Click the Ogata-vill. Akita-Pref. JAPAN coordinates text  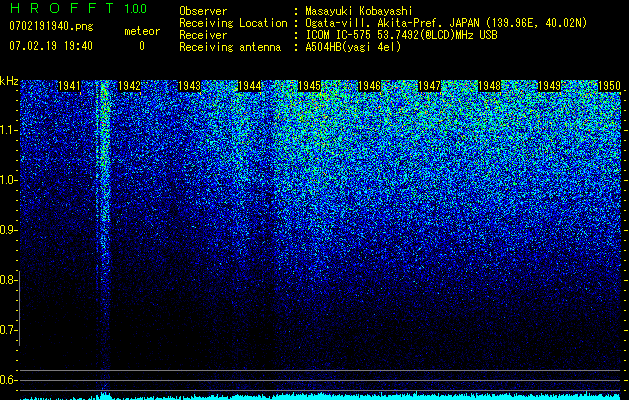coord(446,23)
